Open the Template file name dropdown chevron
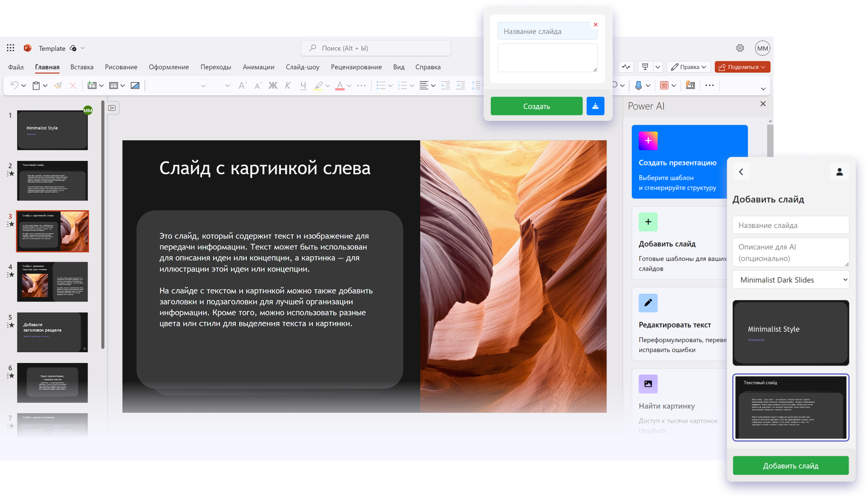 (83, 48)
